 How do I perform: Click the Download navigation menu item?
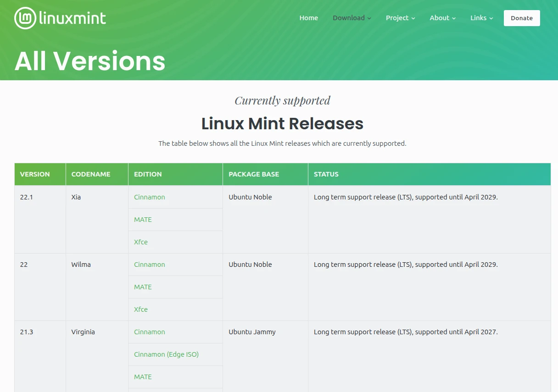tap(349, 18)
